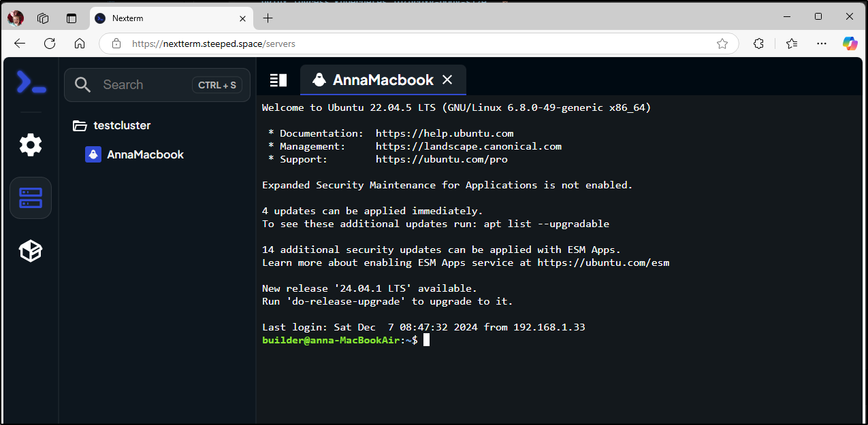Open the Copilot sidebar icon
The image size is (868, 425).
(850, 44)
